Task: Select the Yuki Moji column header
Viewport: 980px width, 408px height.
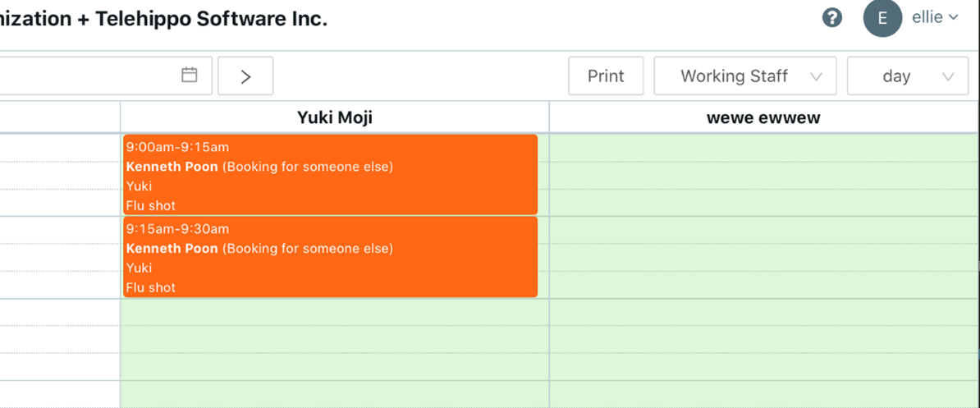Action: [x=334, y=117]
